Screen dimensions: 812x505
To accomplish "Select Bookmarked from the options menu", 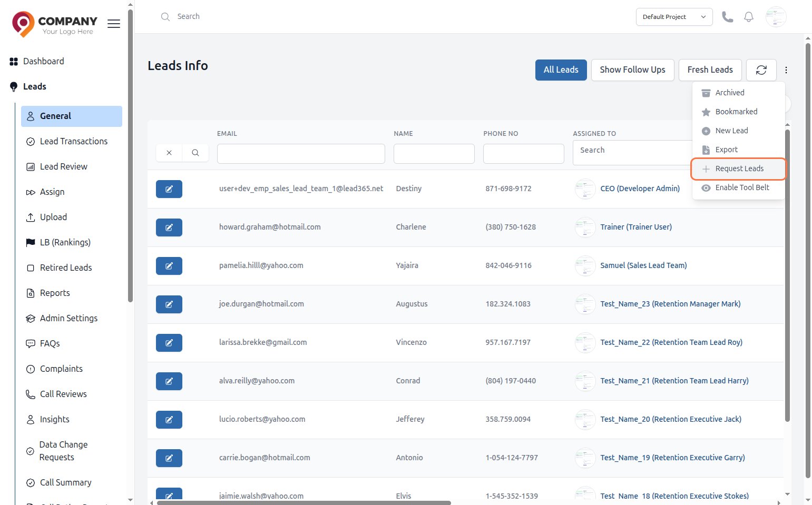I will (x=738, y=112).
